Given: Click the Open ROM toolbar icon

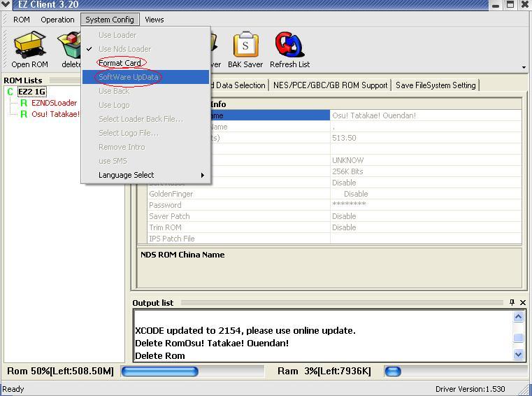Looking at the screenshot, I should [29, 49].
